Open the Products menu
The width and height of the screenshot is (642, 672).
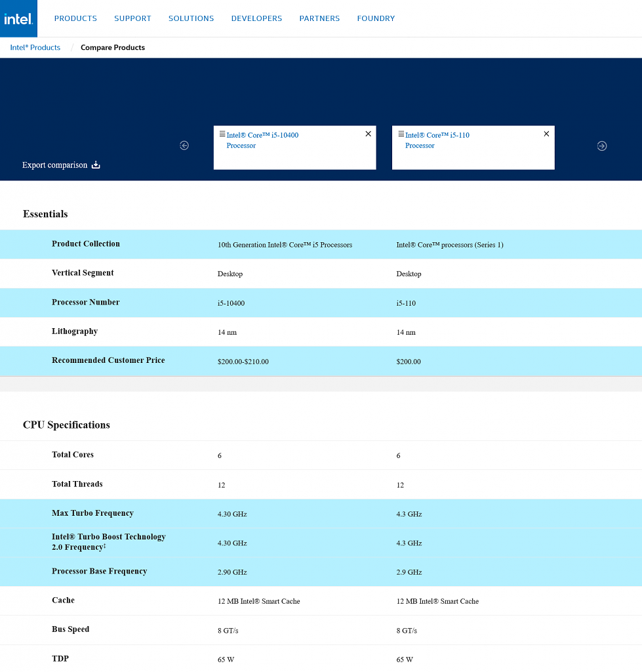tap(75, 18)
